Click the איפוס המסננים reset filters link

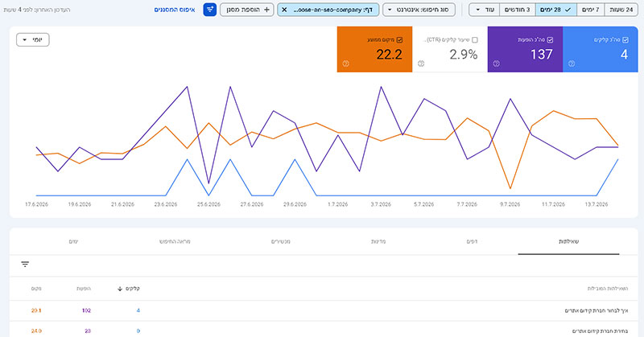[x=175, y=10]
